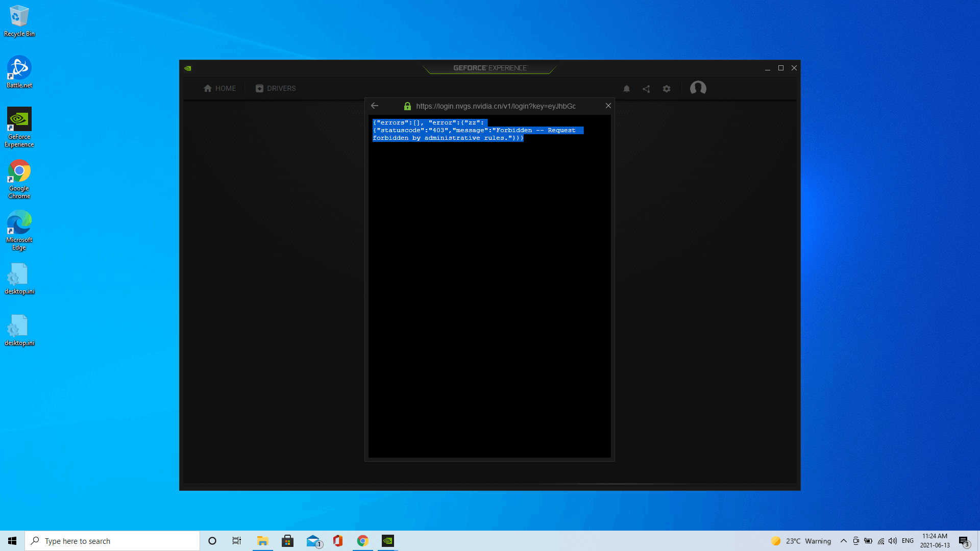The height and width of the screenshot is (551, 980).
Task: Select the Microsoft Edge desktop icon
Action: tap(19, 229)
